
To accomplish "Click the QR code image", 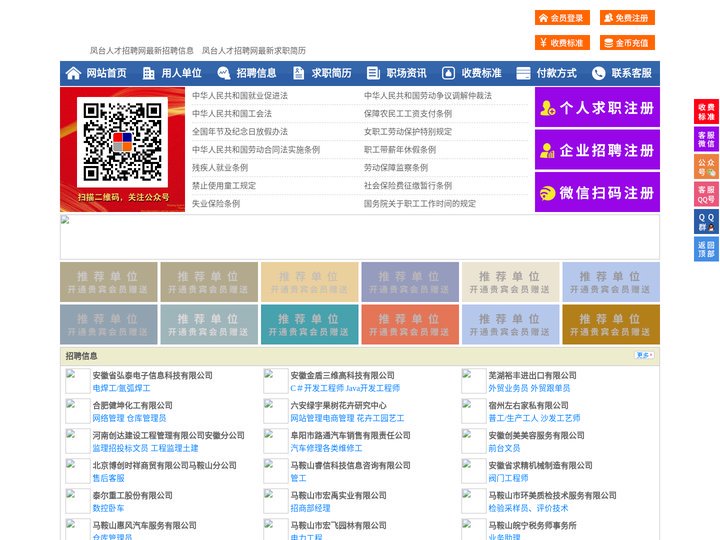I will [122, 142].
